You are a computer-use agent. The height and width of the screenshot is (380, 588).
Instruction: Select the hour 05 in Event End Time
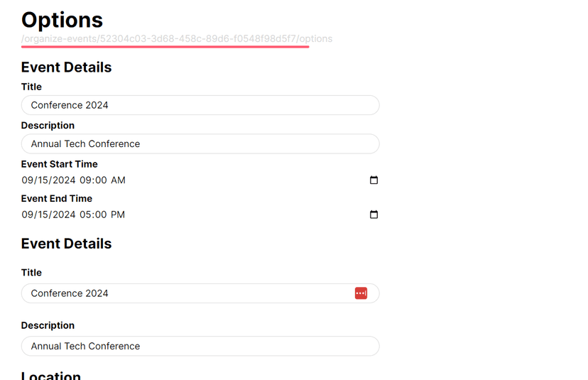85,215
